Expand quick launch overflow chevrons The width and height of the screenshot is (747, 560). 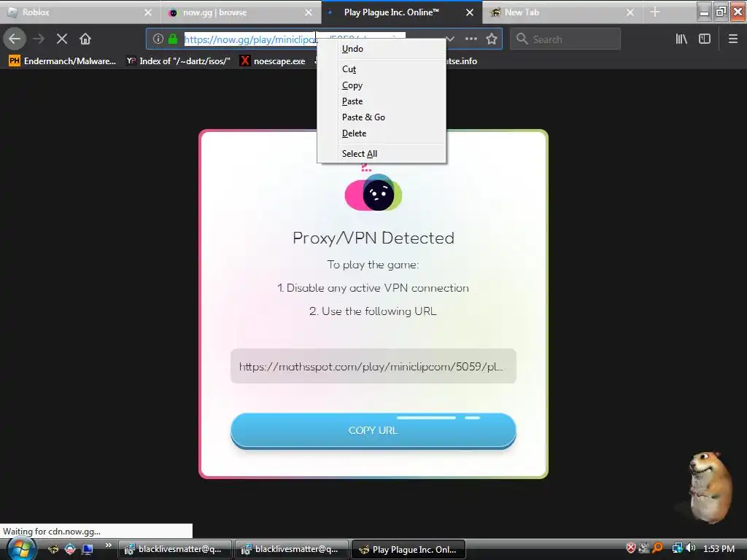tap(108, 545)
